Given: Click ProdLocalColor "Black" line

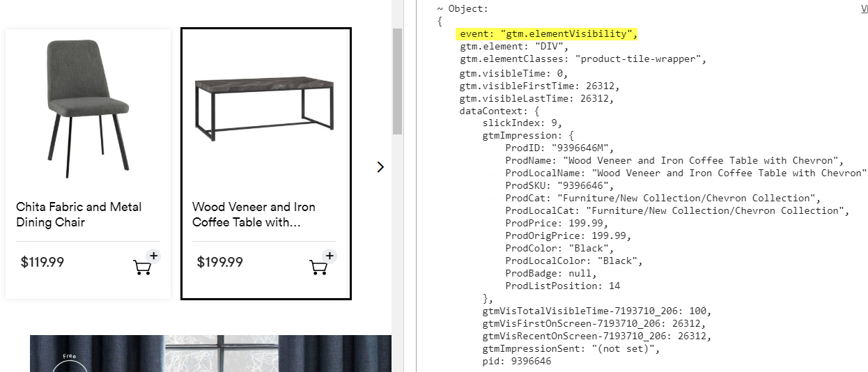Looking at the screenshot, I should pos(575,261).
